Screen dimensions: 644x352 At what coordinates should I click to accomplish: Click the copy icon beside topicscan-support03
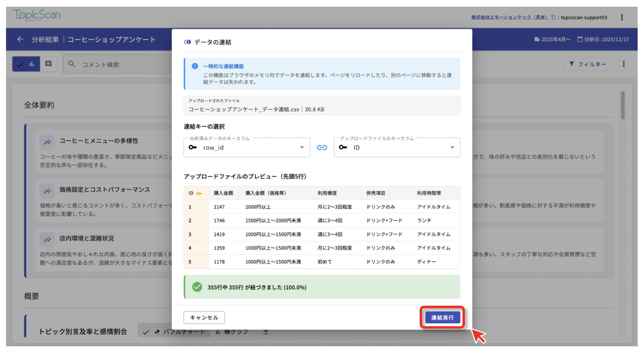pos(553,17)
